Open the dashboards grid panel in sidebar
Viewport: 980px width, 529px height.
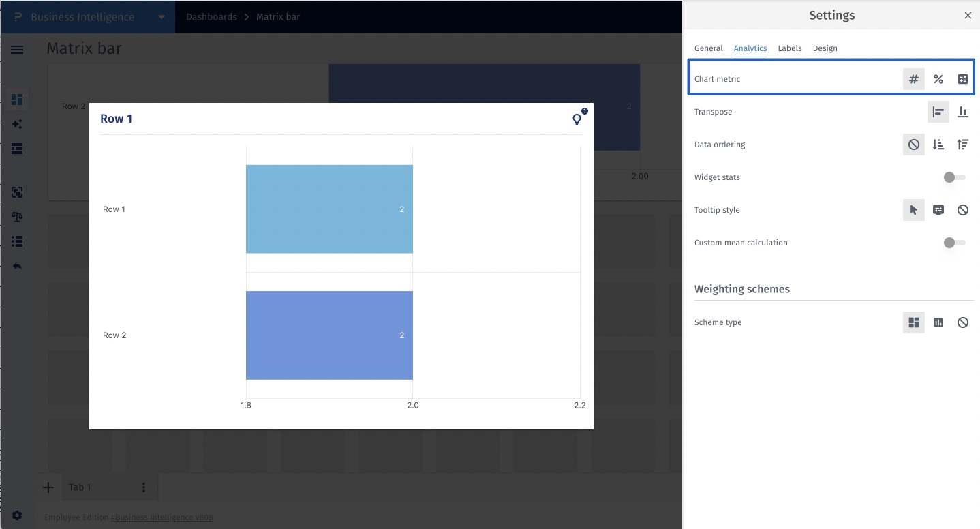[x=17, y=100]
